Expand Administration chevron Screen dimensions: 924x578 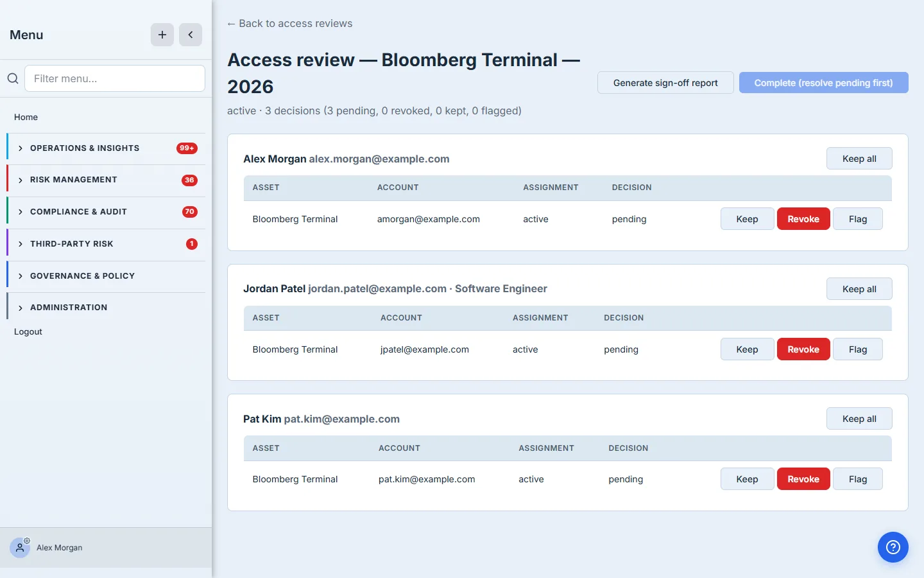click(21, 308)
